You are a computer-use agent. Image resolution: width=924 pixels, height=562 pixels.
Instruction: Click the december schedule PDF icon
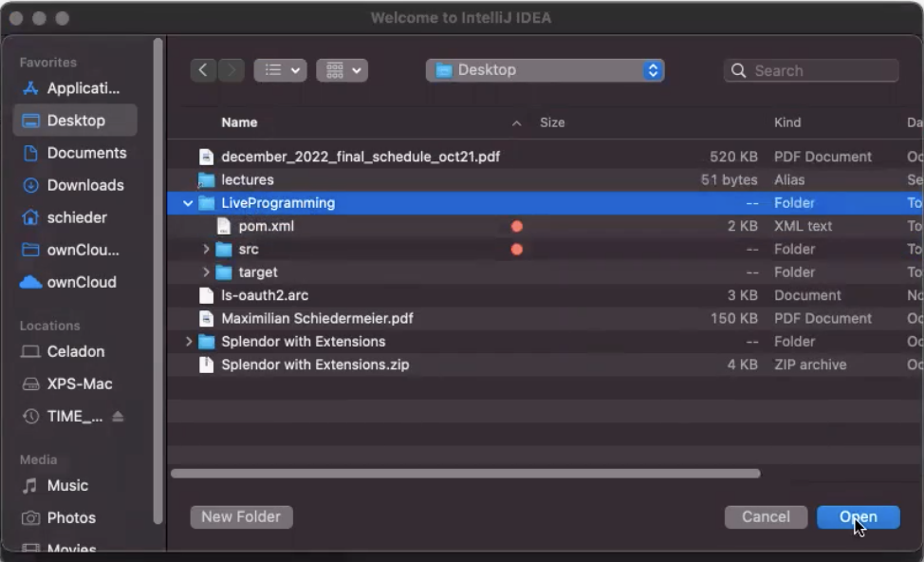[206, 157]
